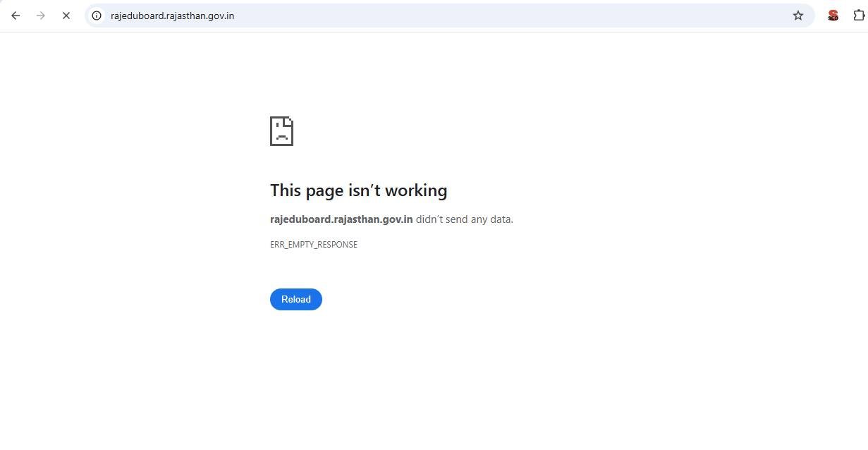Click the forward navigation arrow
Screen dimensions: 868x450
pos(41,16)
